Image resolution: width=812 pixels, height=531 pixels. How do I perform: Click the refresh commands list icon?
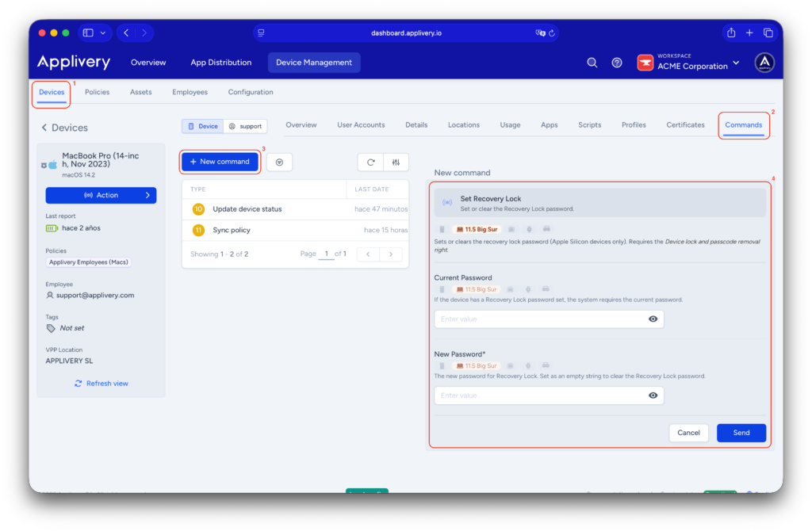point(370,162)
